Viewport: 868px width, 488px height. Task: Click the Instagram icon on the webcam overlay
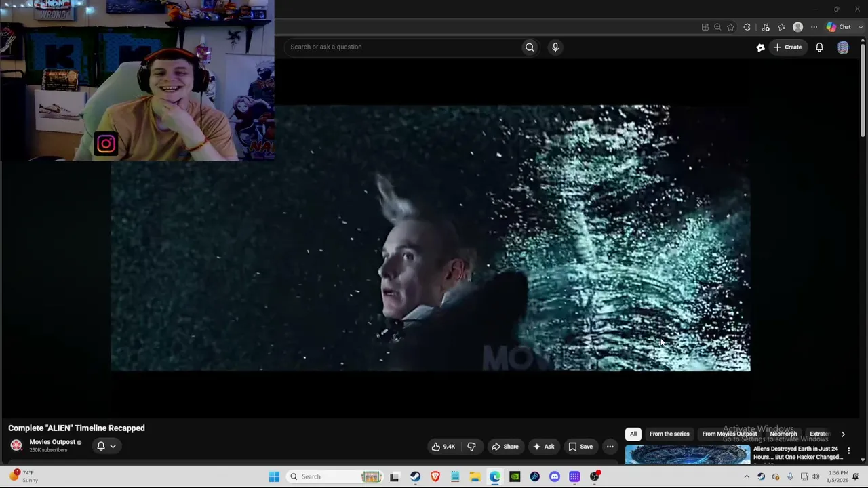click(106, 144)
